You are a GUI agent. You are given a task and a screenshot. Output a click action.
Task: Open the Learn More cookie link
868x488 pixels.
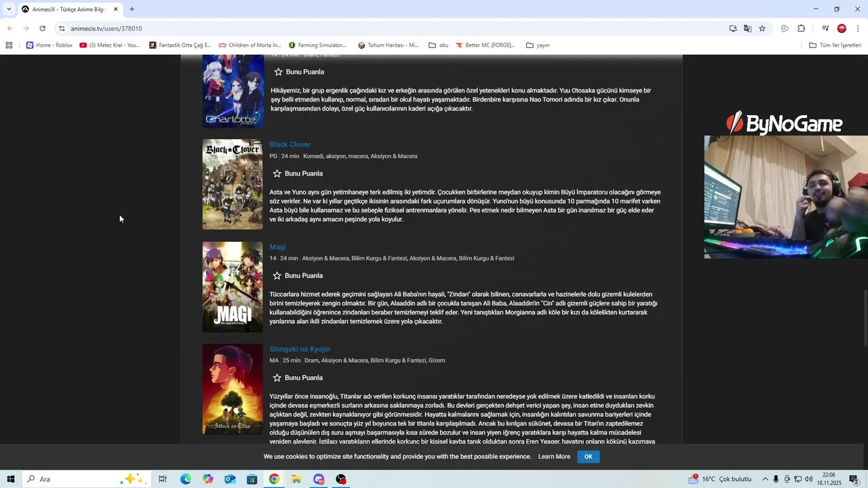[x=554, y=457]
